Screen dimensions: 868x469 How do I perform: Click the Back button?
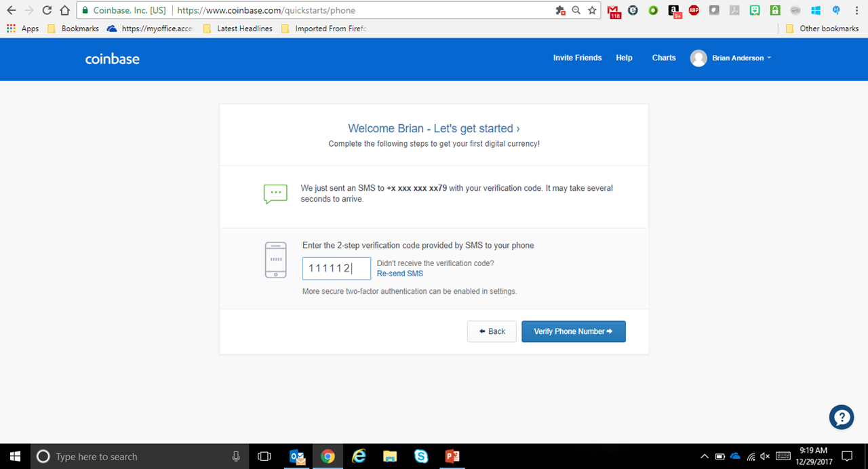pos(492,331)
